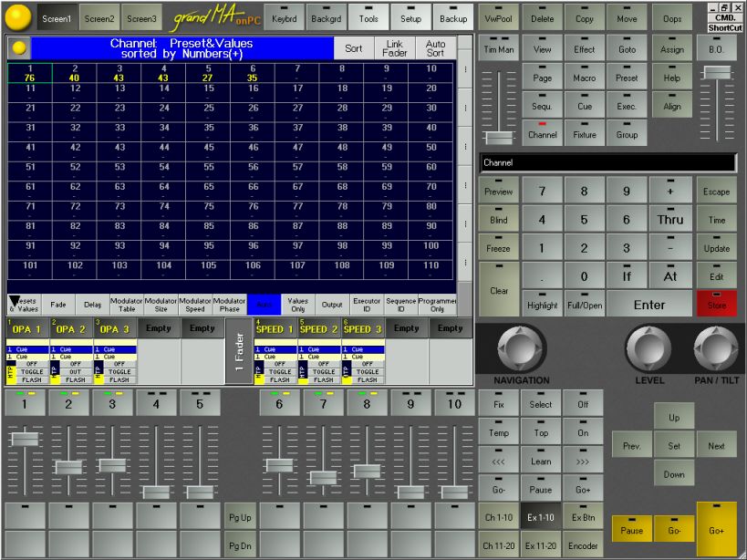The image size is (747, 560).
Task: Select the OPA 1 executor label
Action: tap(26, 328)
